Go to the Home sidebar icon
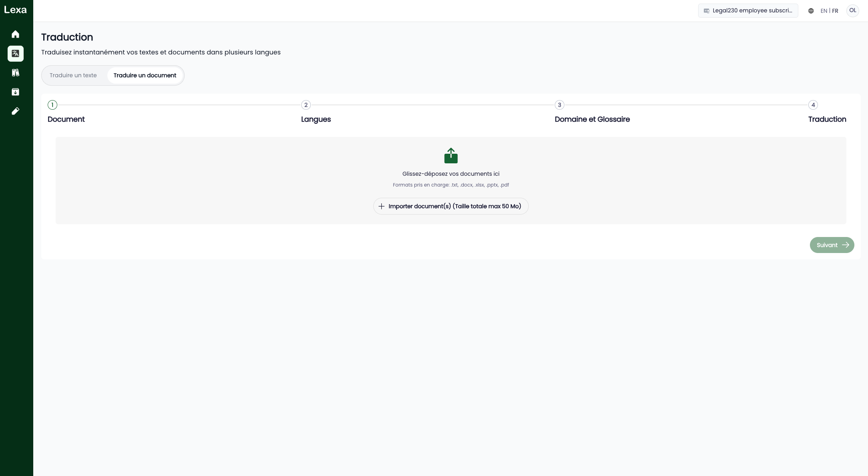 pos(15,34)
